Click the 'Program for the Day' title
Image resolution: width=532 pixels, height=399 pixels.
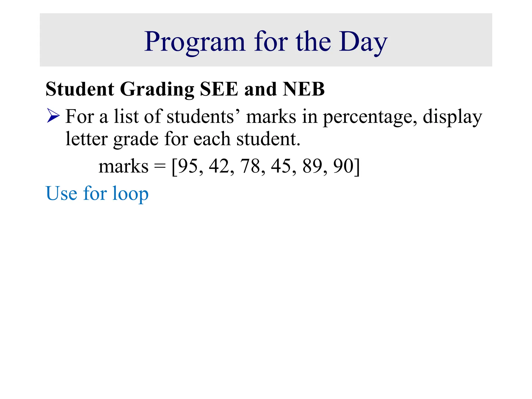point(266,42)
